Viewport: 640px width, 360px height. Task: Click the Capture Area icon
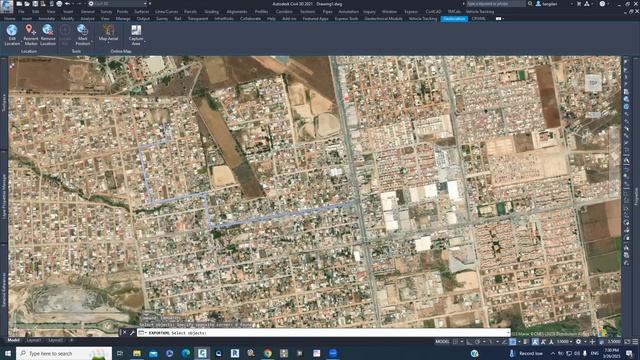(x=136, y=30)
